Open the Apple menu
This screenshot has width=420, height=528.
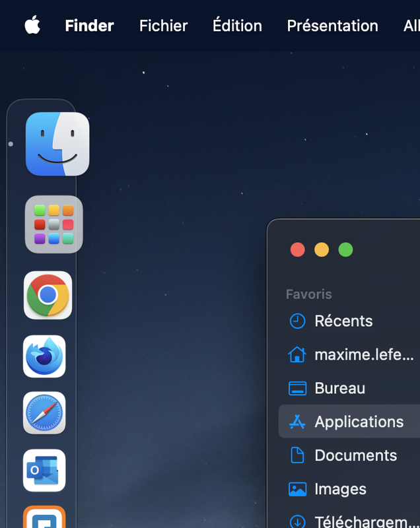pos(32,25)
